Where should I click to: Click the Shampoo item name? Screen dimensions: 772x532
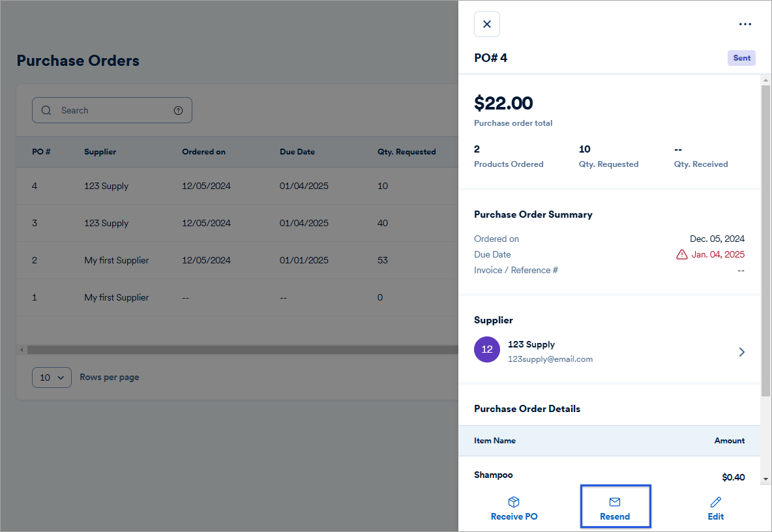pyautogui.click(x=494, y=475)
